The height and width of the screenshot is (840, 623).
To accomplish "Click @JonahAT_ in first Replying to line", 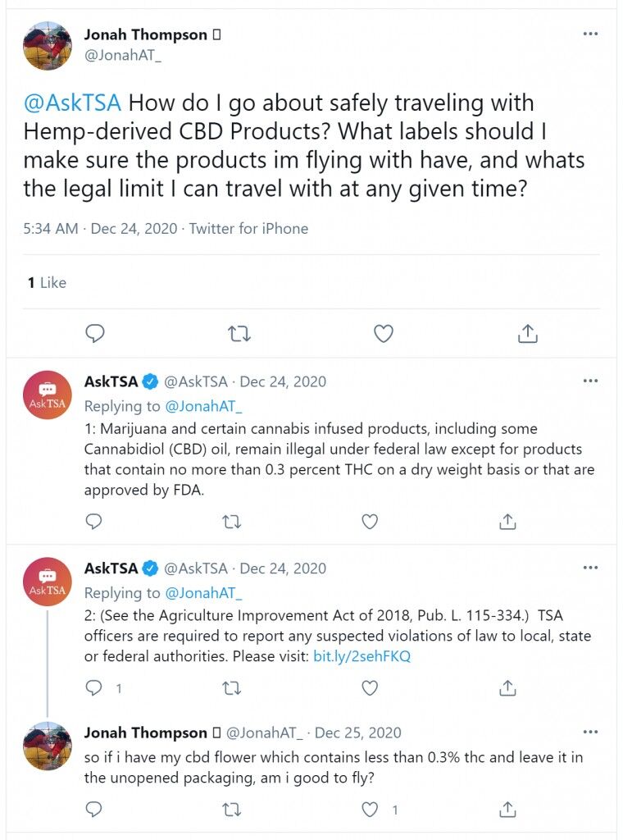I will point(204,407).
